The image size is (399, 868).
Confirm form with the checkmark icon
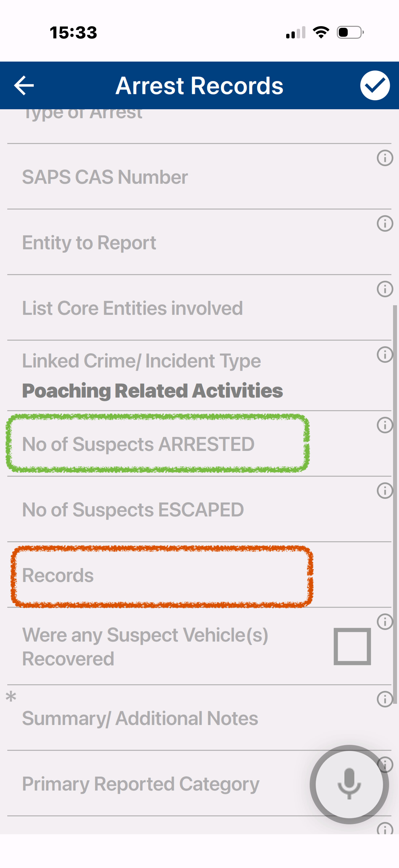[x=375, y=86]
